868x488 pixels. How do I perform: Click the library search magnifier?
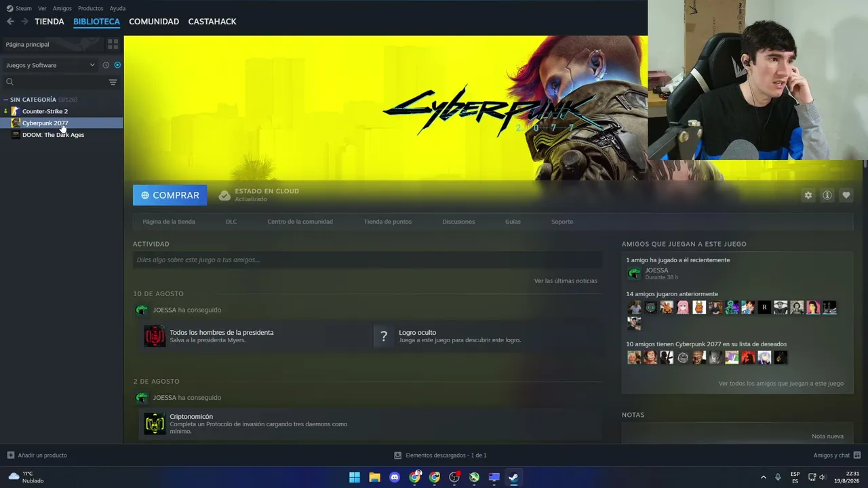pyautogui.click(x=9, y=82)
